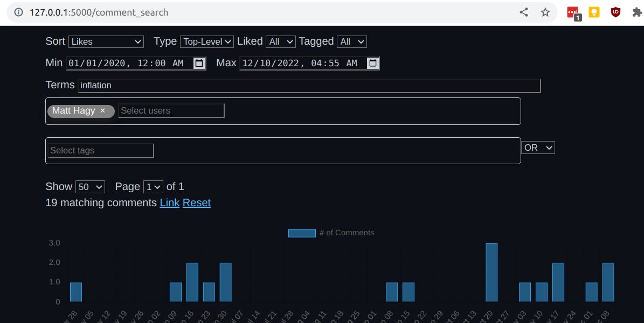644x323 pixels.
Task: Remove the Matt Hagy user filter
Action: click(102, 111)
